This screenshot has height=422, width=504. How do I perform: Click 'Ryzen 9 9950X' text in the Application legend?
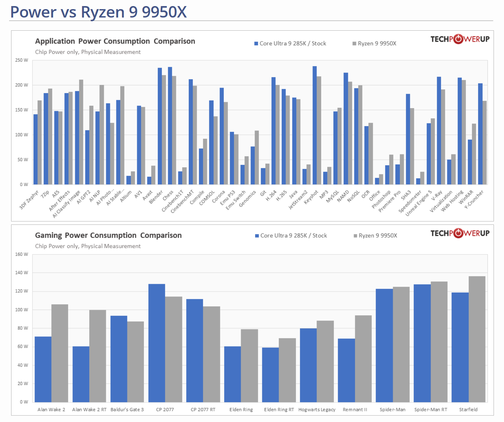pyautogui.click(x=377, y=43)
